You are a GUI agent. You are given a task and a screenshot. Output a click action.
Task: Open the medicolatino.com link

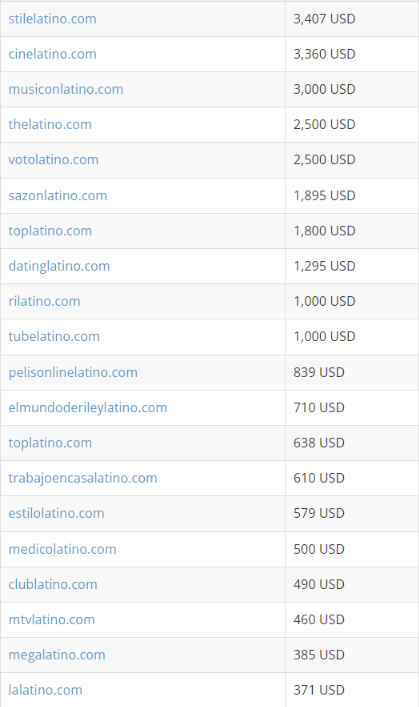(x=62, y=549)
